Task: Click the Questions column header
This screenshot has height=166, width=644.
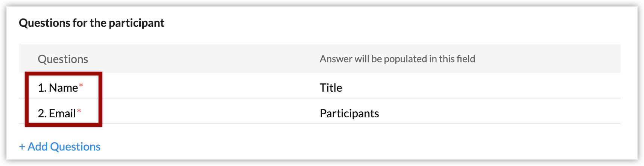Action: [x=63, y=59]
